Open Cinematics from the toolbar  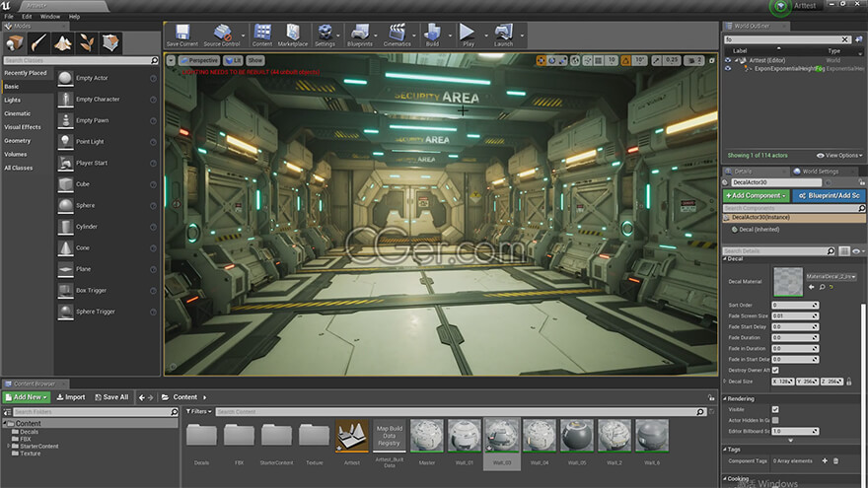tap(397, 35)
